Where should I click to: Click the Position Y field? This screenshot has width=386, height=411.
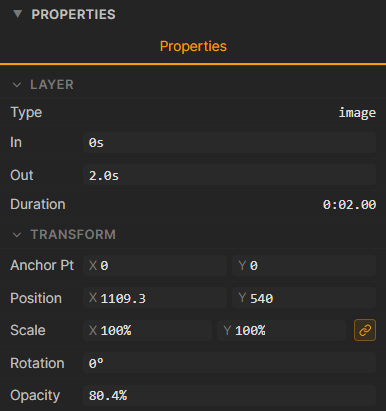coord(304,298)
